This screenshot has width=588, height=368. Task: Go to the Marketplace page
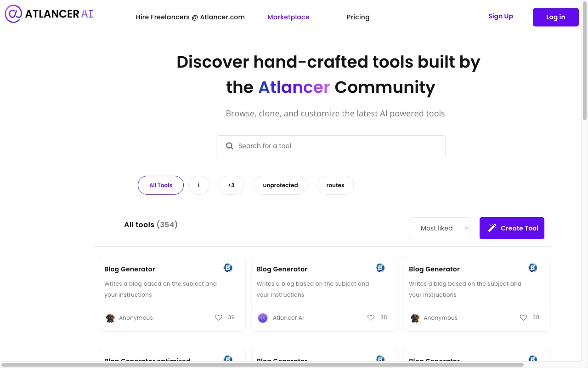click(x=288, y=17)
